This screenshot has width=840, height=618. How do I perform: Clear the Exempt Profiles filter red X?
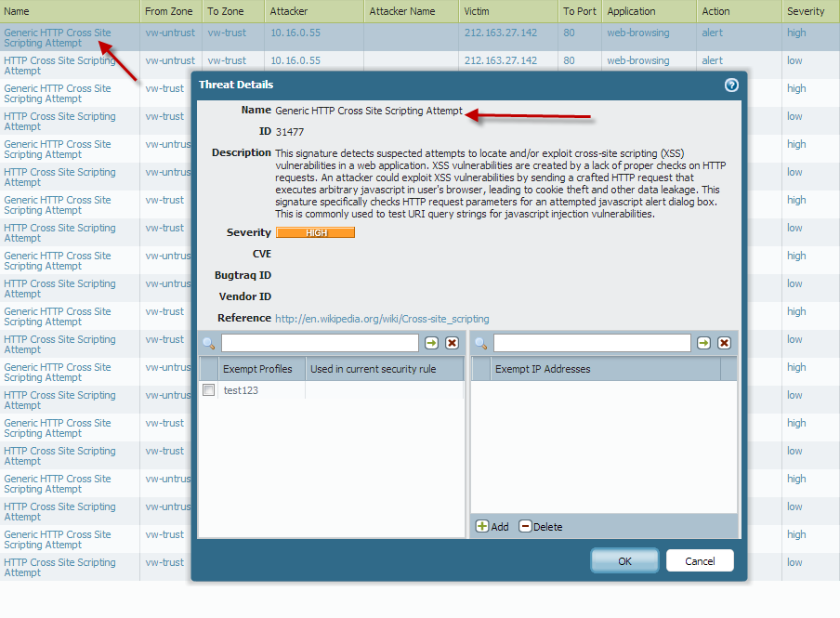453,343
